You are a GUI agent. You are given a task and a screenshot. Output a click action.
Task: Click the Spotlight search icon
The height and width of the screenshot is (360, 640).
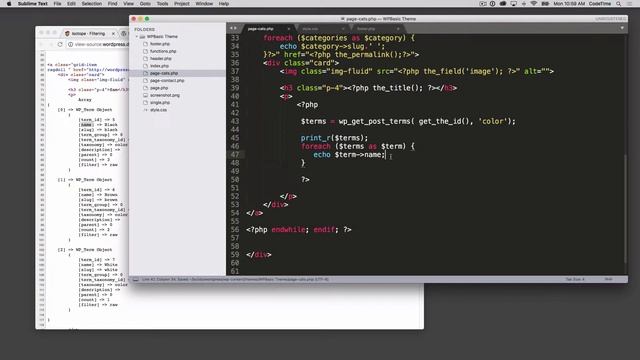pyautogui.click(x=618, y=4)
